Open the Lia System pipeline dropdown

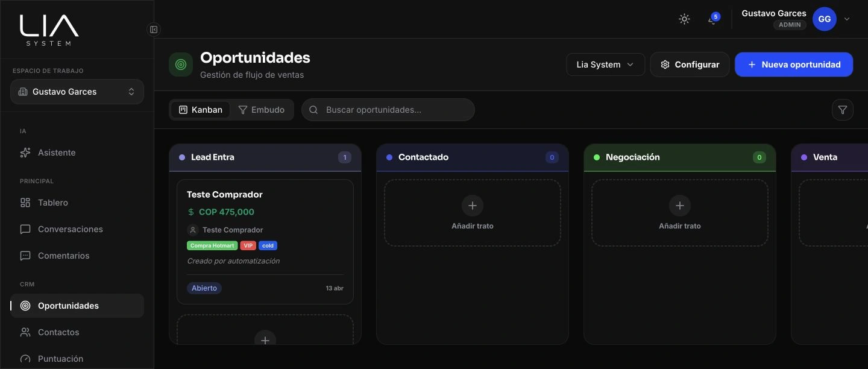(x=605, y=65)
